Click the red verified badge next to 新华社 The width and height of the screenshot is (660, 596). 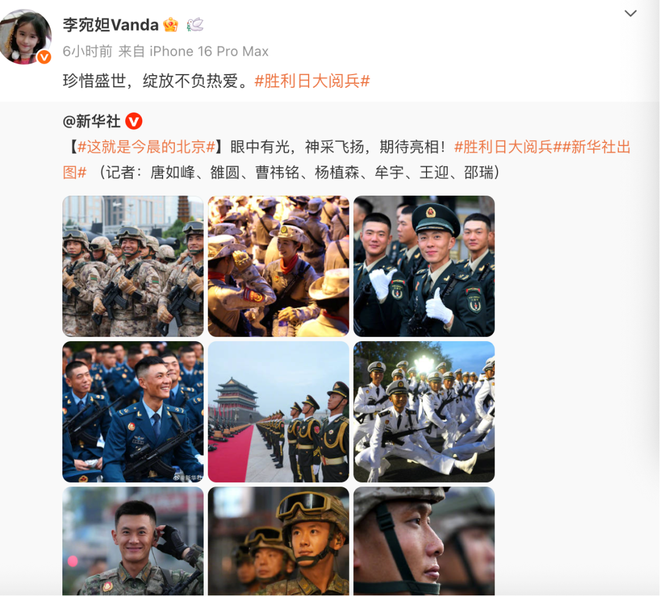coord(134,121)
